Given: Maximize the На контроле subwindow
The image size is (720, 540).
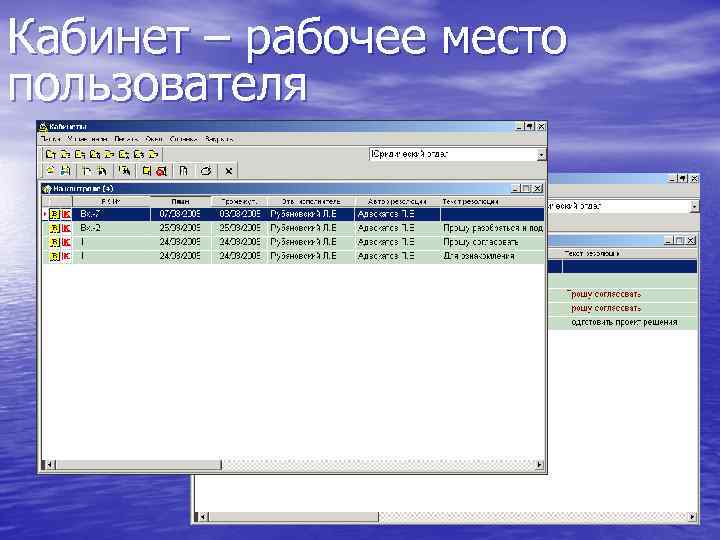Looking at the screenshot, I should click(x=527, y=188).
